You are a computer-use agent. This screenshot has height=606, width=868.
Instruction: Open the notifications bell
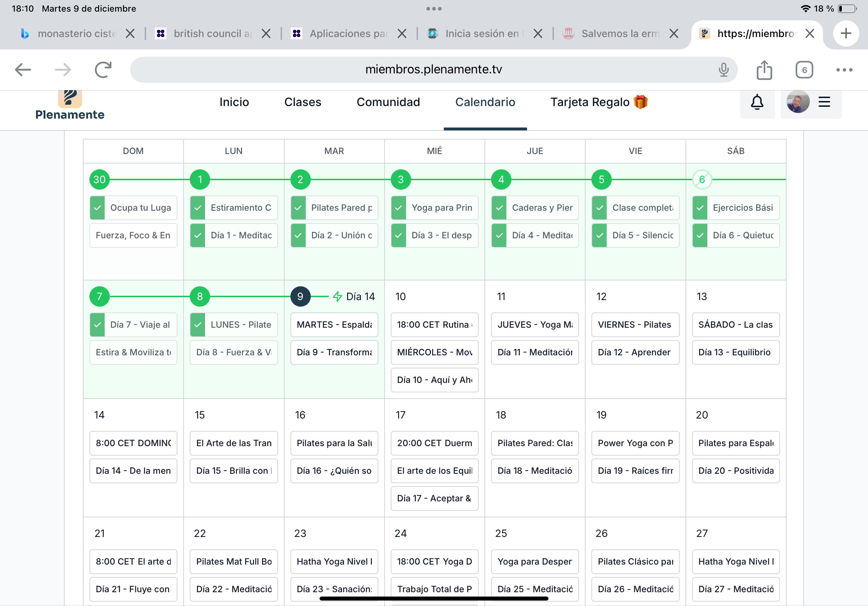tap(757, 102)
